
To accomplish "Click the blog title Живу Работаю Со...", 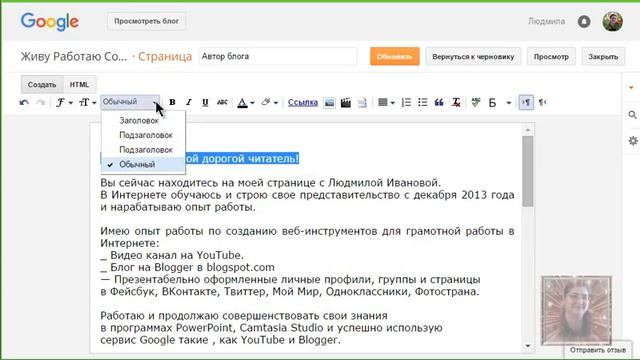I will [x=74, y=56].
